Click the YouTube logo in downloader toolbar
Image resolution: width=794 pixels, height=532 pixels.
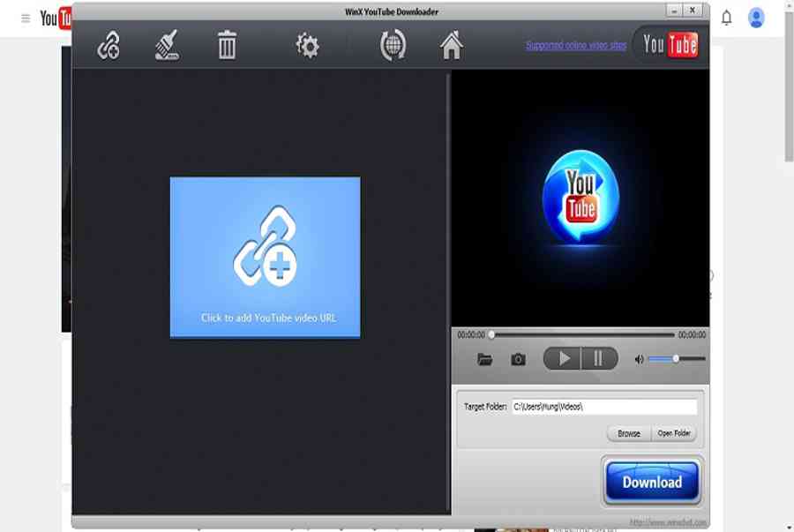tap(670, 44)
